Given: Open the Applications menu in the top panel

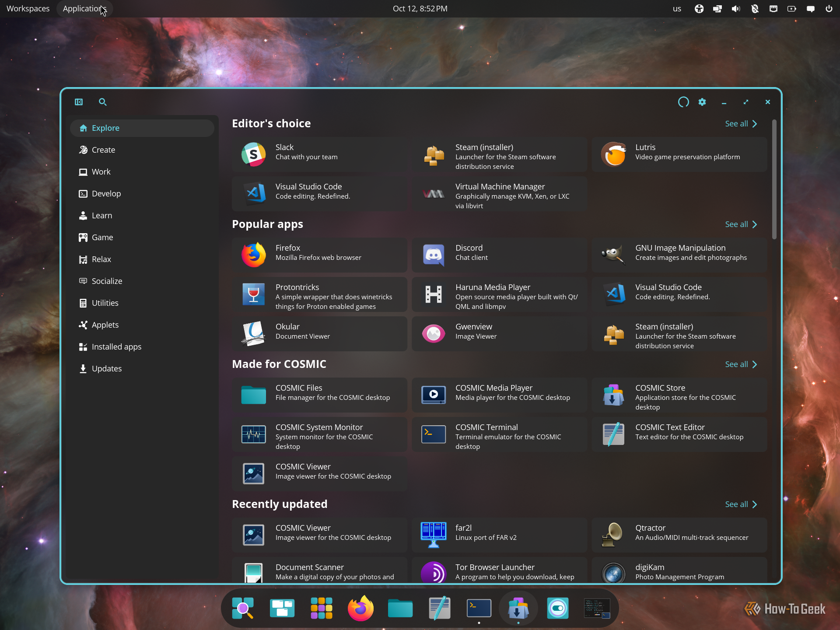Looking at the screenshot, I should [84, 9].
